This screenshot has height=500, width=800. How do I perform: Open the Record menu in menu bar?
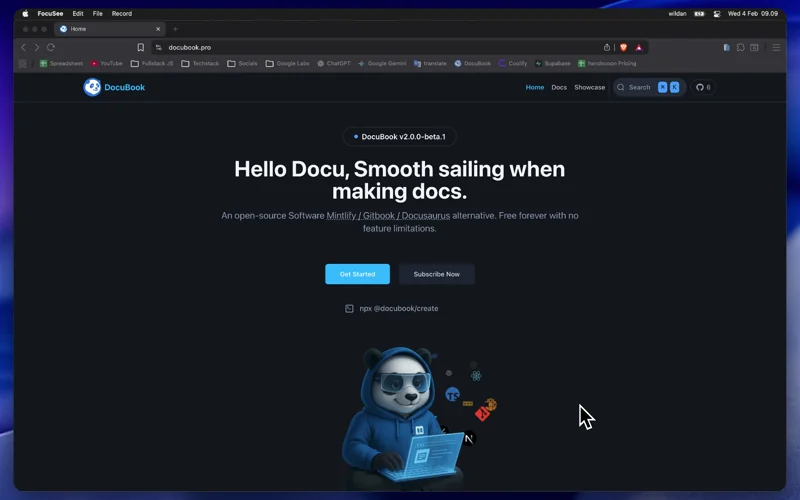121,14
